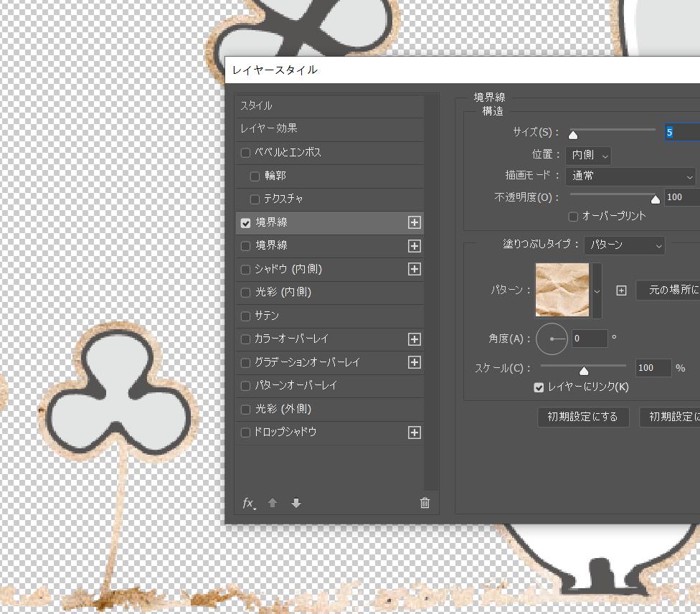
Task: Open the 位置 dropdown showing 内側
Action: pyautogui.click(x=588, y=155)
